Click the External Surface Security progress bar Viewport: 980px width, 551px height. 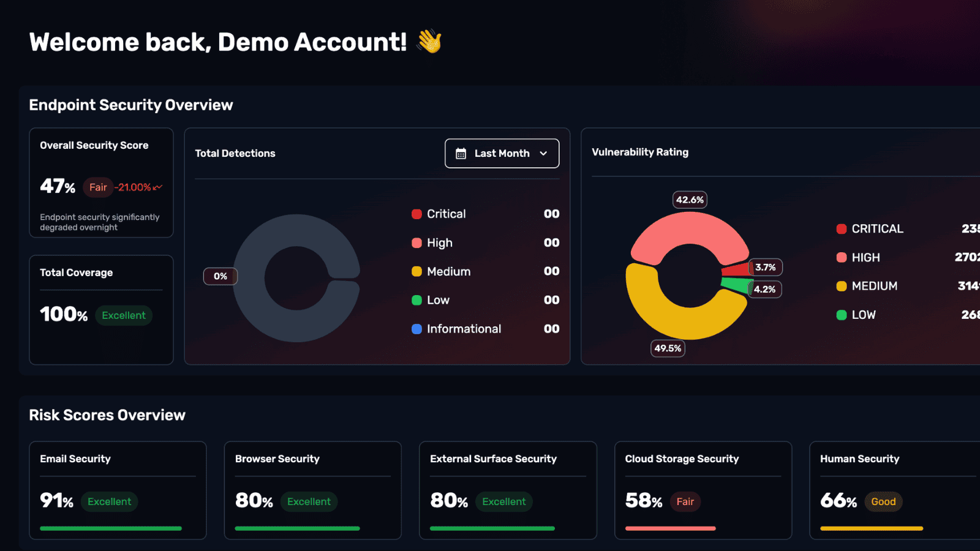click(x=492, y=528)
